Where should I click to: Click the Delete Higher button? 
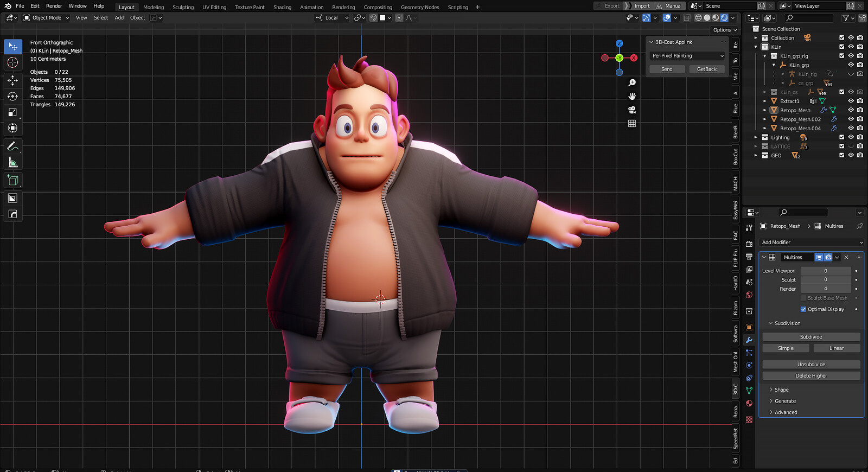point(812,376)
